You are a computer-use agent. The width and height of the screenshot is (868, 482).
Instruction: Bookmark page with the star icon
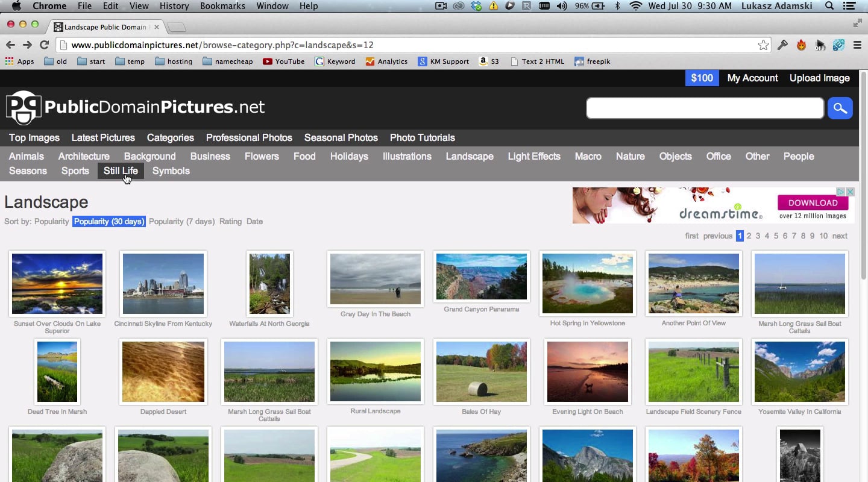[763, 45]
